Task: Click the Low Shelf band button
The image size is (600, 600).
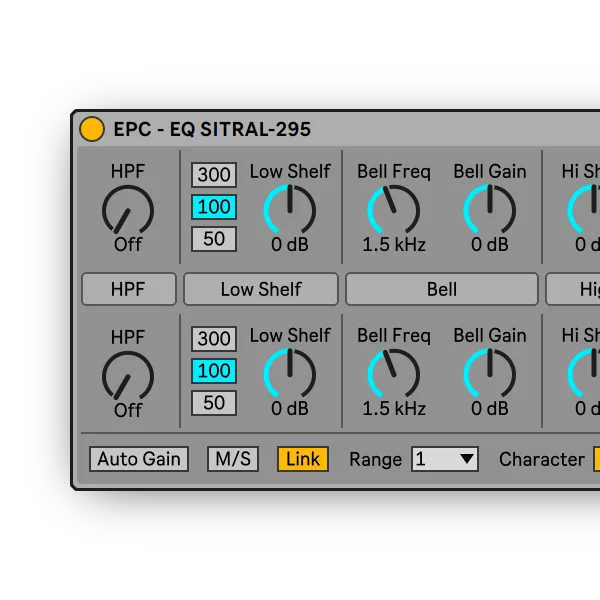Action: pos(261,289)
